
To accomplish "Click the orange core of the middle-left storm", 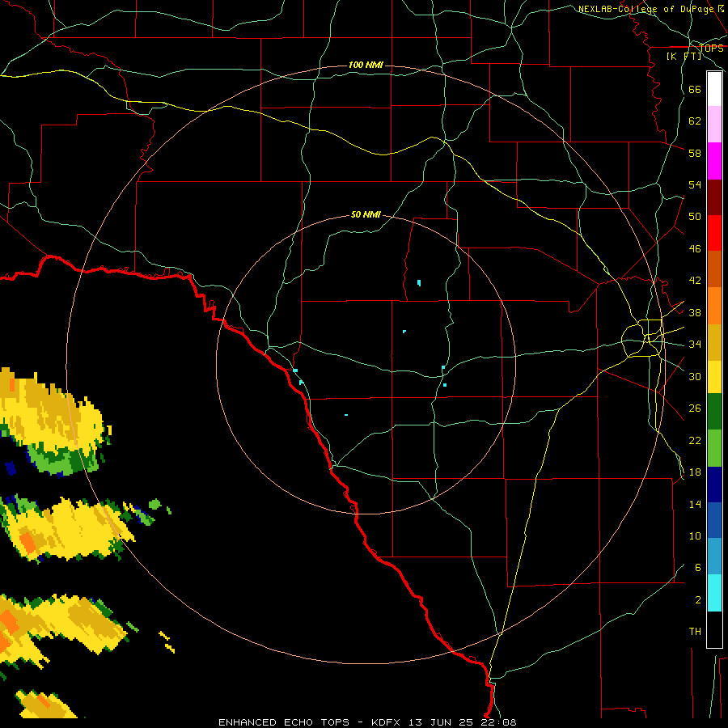I will coord(27,542).
